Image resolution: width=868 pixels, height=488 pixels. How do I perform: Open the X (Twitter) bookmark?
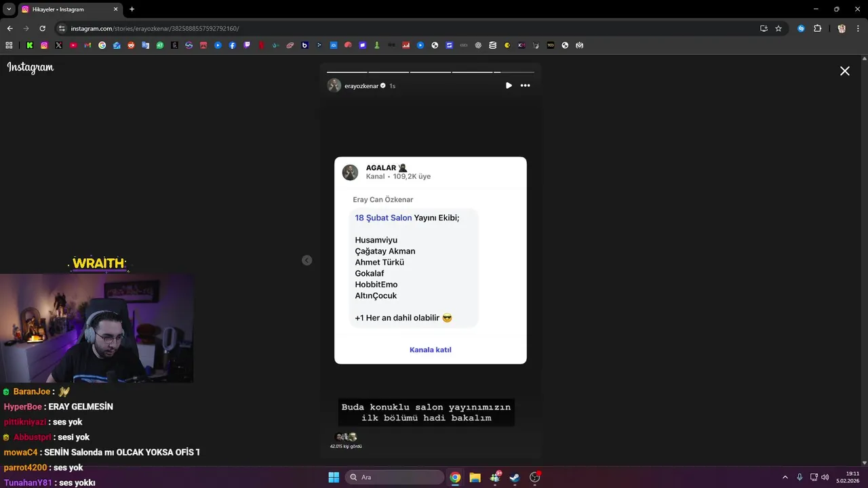coord(58,45)
